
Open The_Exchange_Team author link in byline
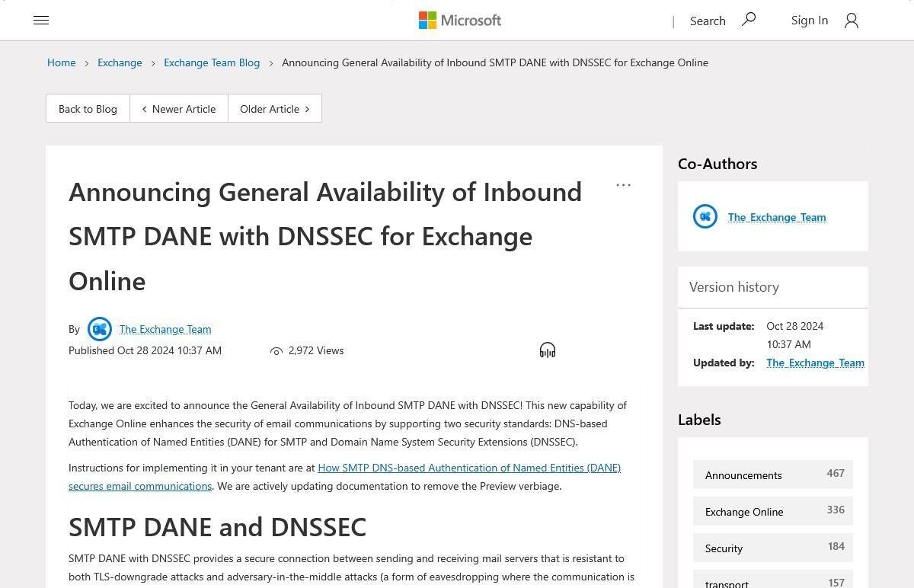pyautogui.click(x=165, y=329)
